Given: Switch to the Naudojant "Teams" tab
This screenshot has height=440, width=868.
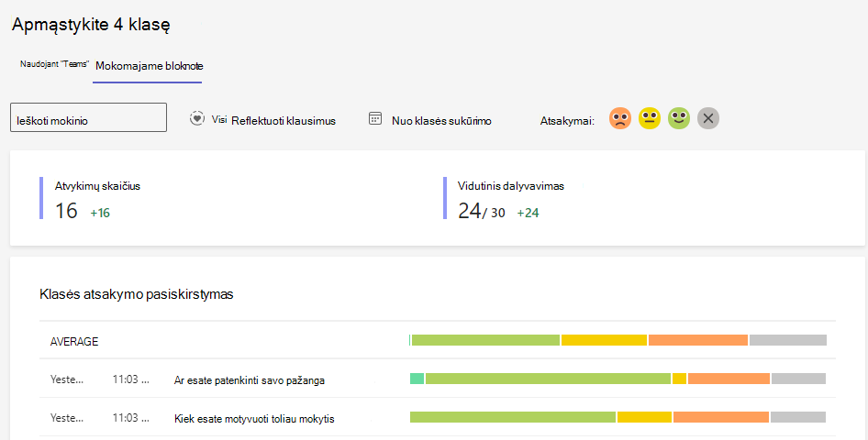Looking at the screenshot, I should tap(54, 64).
